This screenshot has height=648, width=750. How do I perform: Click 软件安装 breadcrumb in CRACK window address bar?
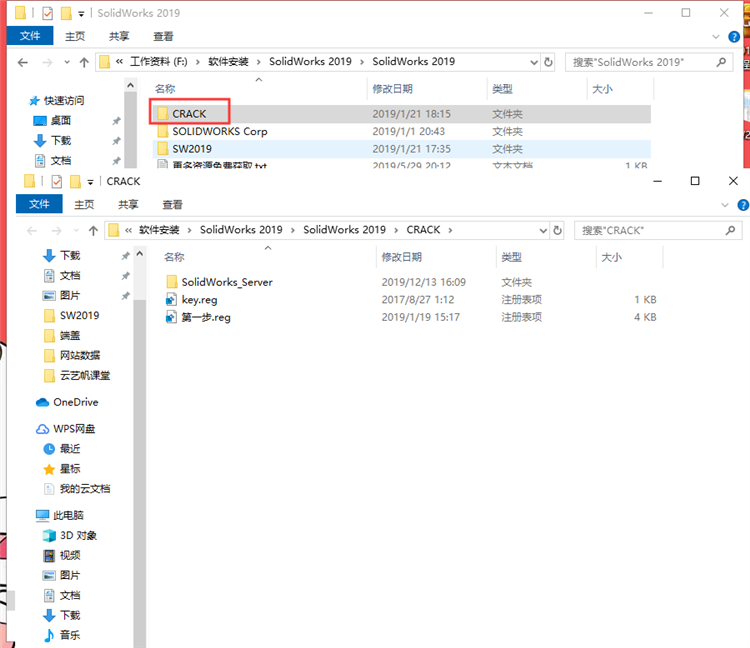159,230
